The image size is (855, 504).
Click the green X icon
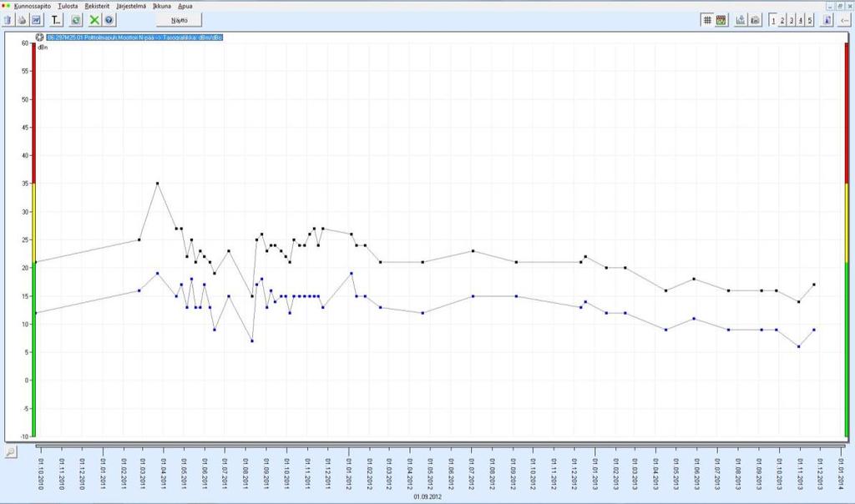click(94, 20)
